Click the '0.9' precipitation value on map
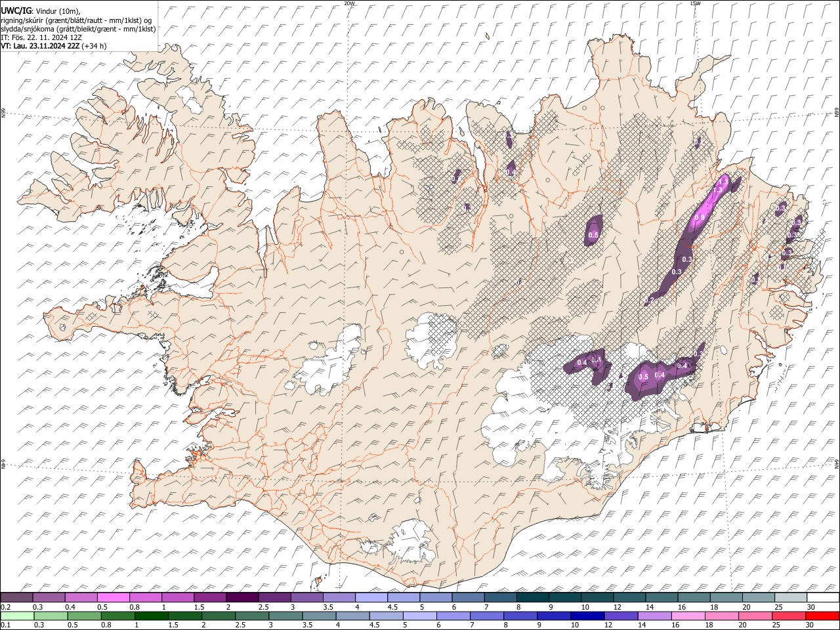The width and height of the screenshot is (840, 630). point(700,218)
